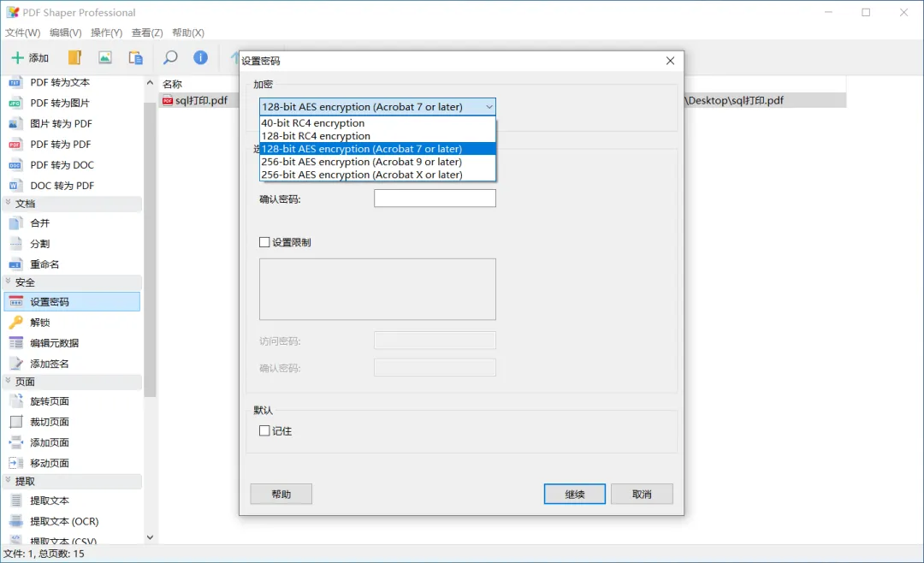Click the 名称 column header

coord(173,85)
